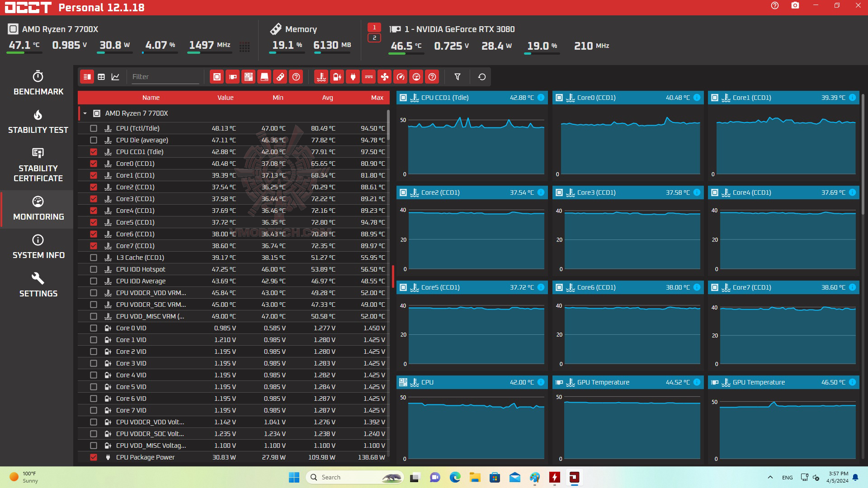Select GPU number 2 selector
Screen dimensions: 868x488
(x=374, y=38)
